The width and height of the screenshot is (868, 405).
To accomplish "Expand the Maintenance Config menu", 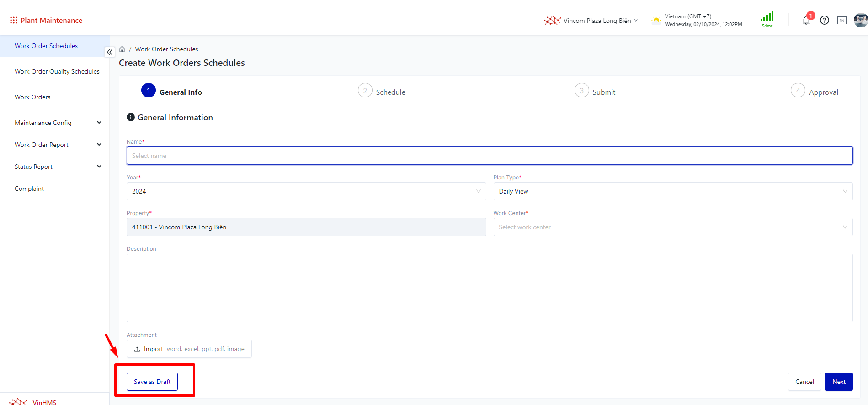I will [57, 123].
